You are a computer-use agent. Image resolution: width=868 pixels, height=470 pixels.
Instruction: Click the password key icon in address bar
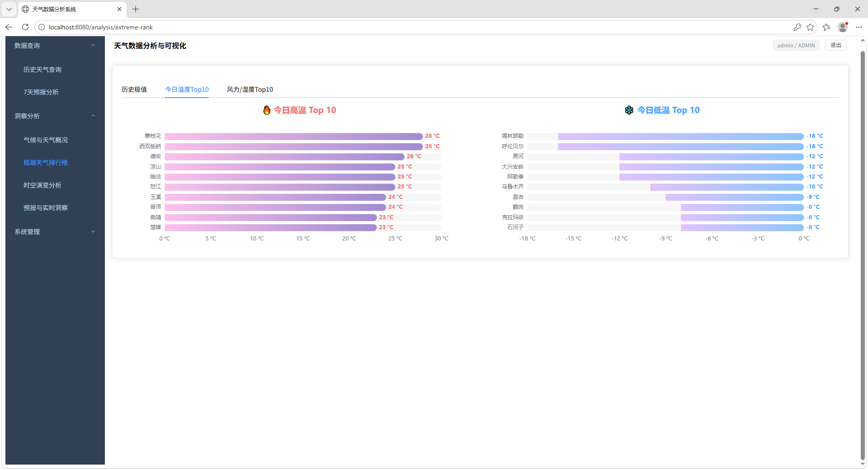[x=797, y=27]
